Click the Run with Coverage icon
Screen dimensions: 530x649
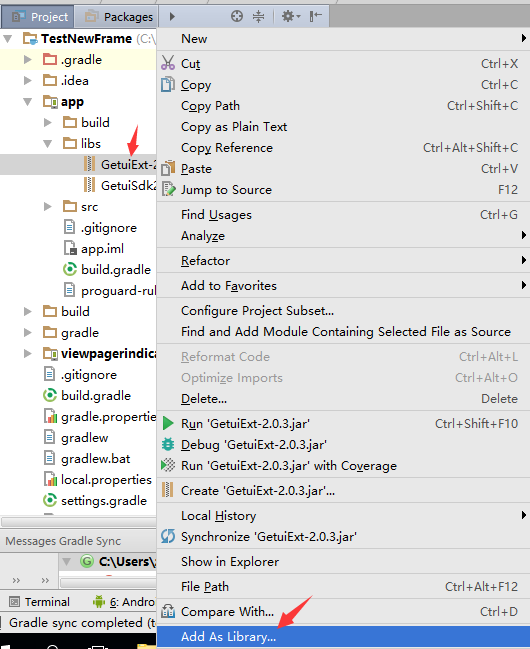(x=168, y=465)
